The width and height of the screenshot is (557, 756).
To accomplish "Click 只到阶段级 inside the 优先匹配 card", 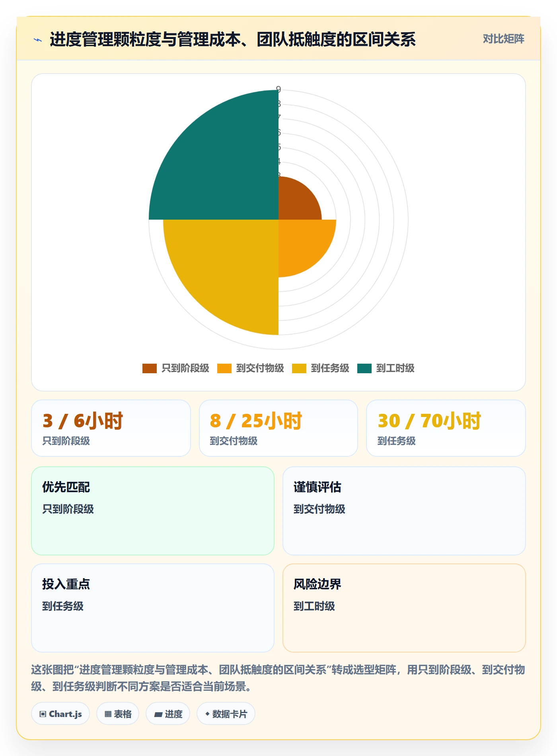I will (68, 509).
